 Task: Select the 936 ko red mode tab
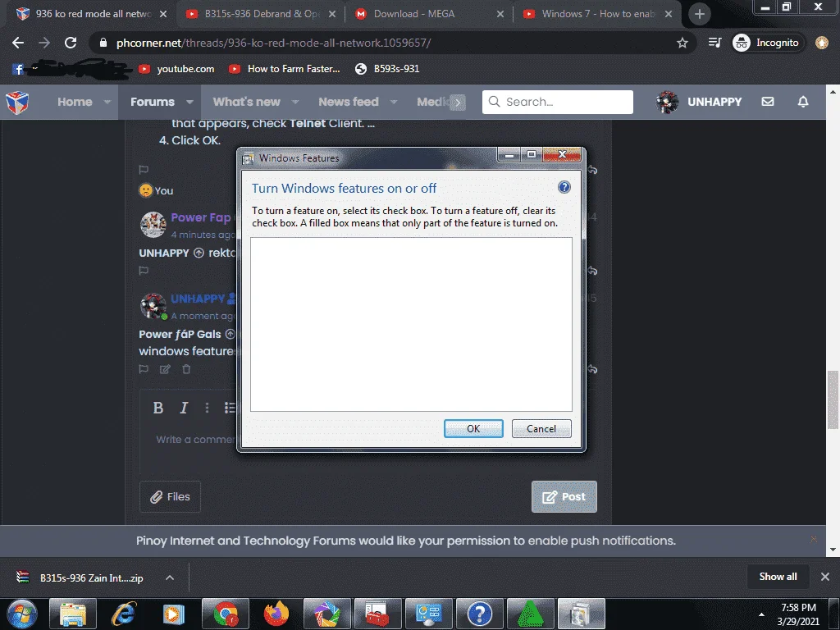pyautogui.click(x=91, y=14)
